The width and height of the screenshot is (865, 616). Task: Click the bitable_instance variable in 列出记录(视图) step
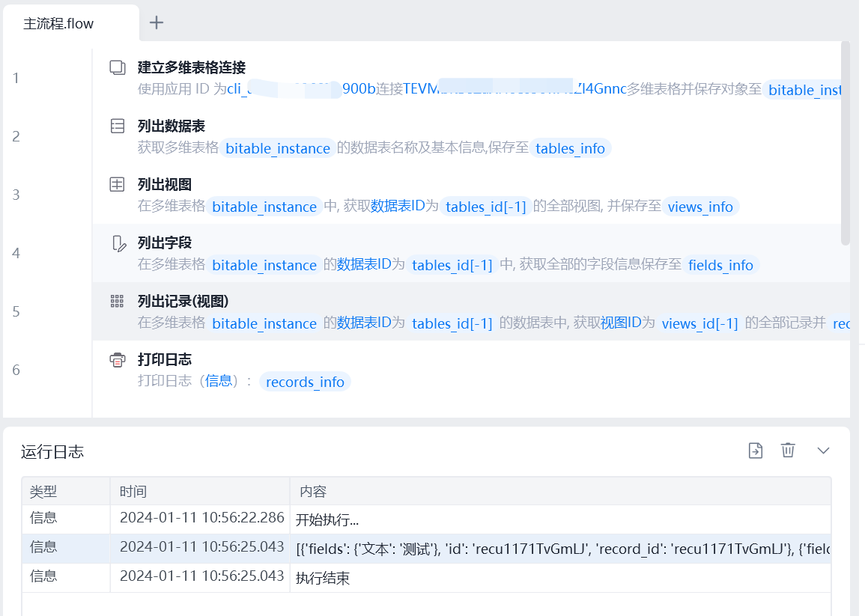point(264,323)
